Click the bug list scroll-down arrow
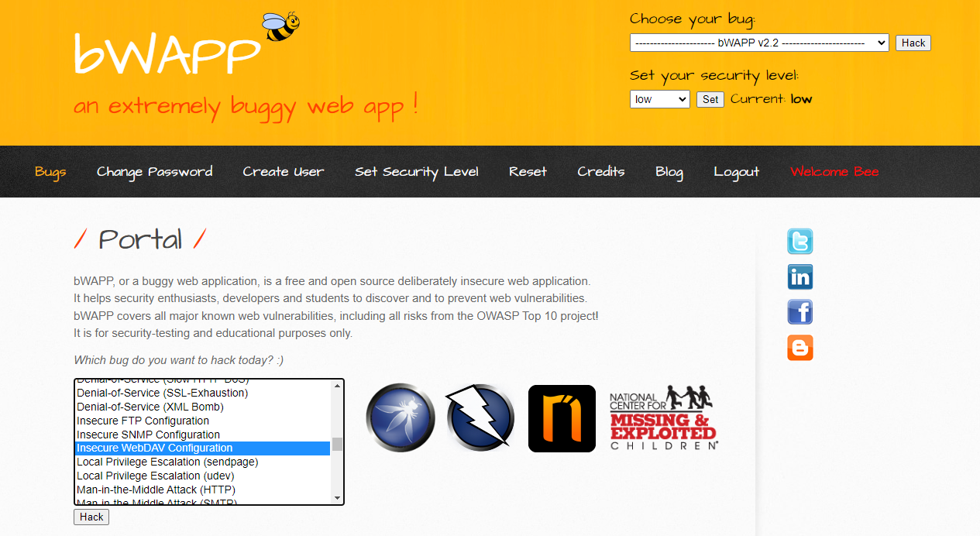The height and width of the screenshot is (536, 980). click(x=337, y=498)
